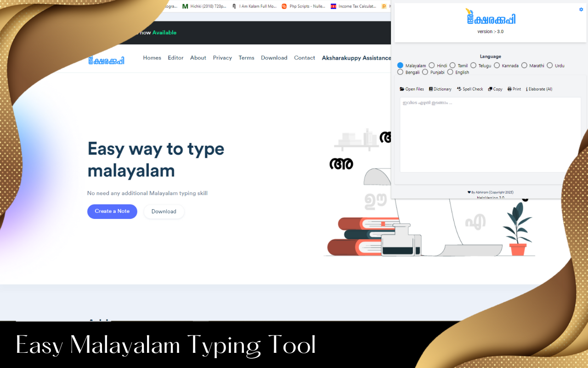Image resolution: width=588 pixels, height=368 pixels.
Task: Set the language to Punjabi
Action: pyautogui.click(x=425, y=72)
